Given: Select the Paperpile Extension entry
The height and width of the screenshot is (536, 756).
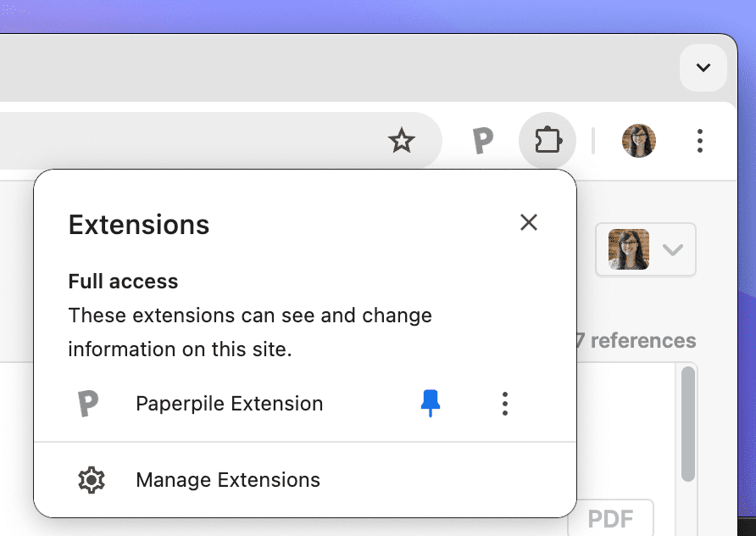Looking at the screenshot, I should 229,404.
